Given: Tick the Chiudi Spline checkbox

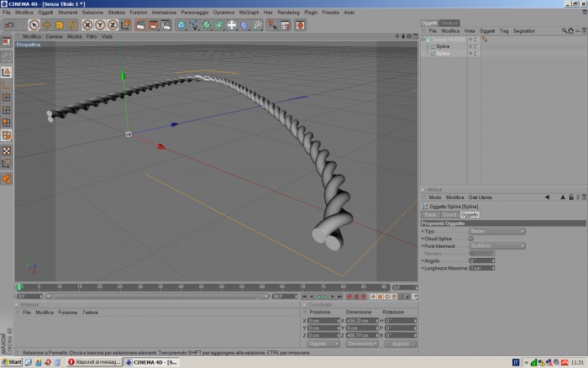Looking at the screenshot, I should [471, 239].
